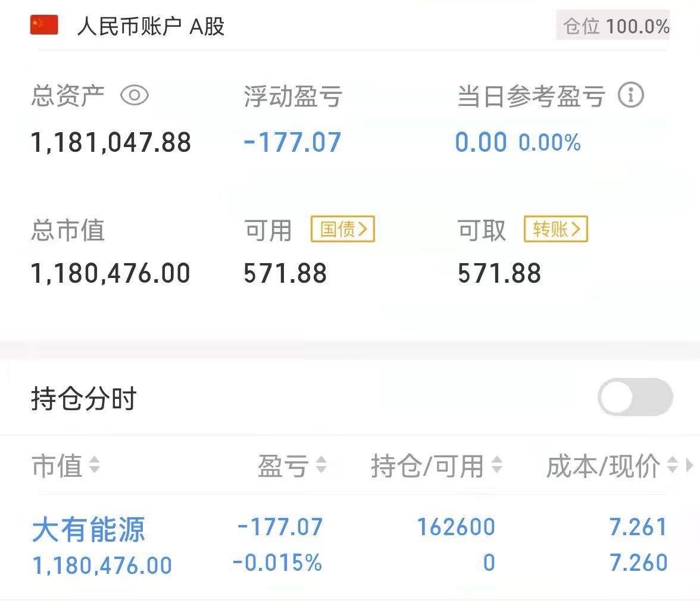Open the 国债 link button
The image size is (700, 606).
click(343, 229)
